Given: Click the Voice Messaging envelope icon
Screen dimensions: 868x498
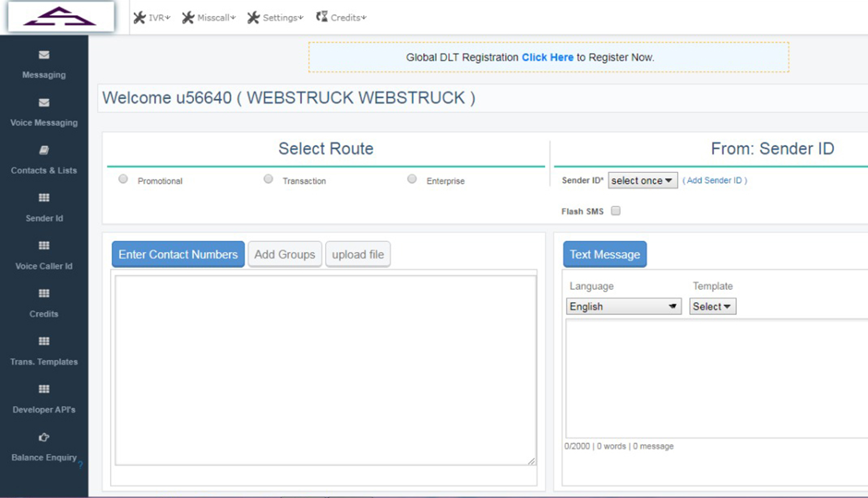Looking at the screenshot, I should tap(44, 103).
